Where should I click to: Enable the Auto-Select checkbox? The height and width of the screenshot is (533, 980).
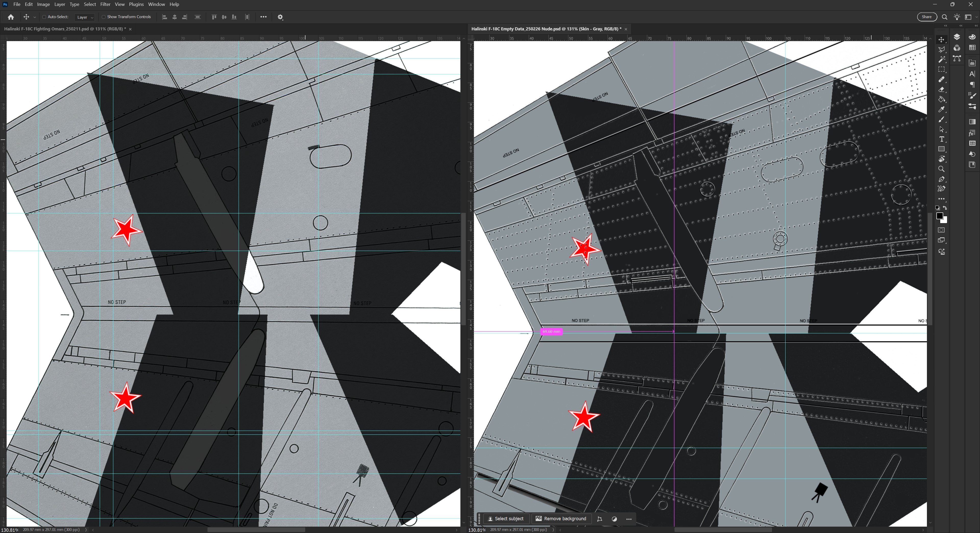[44, 17]
